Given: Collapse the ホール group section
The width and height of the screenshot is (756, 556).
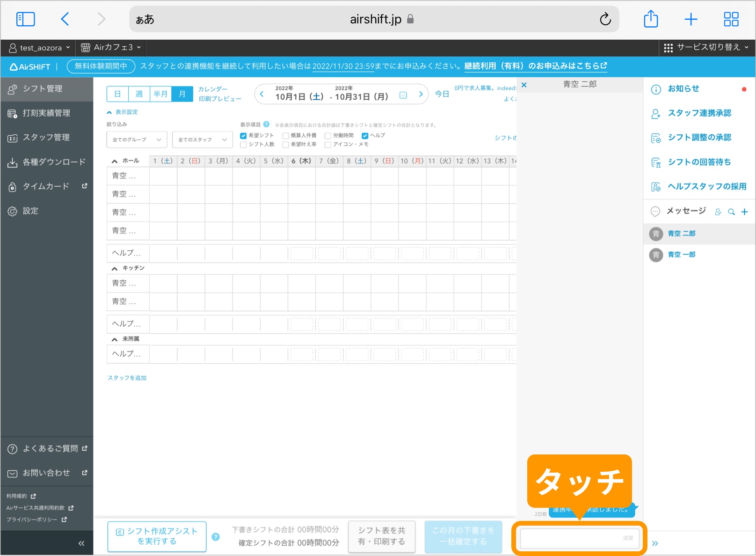Looking at the screenshot, I should tap(114, 161).
